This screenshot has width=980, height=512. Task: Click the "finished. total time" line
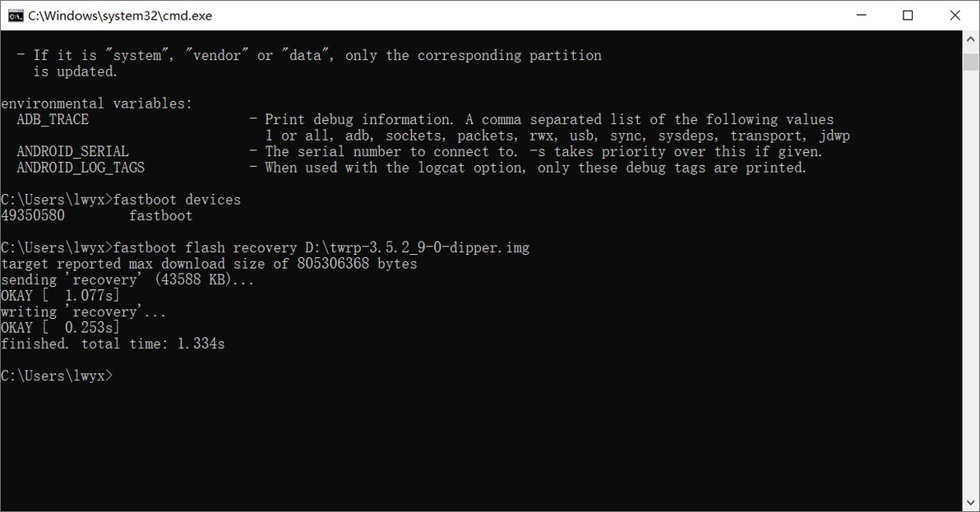tap(113, 344)
